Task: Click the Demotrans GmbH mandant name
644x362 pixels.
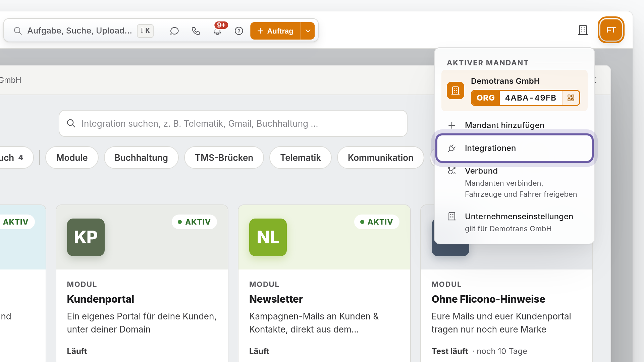Action: (505, 81)
